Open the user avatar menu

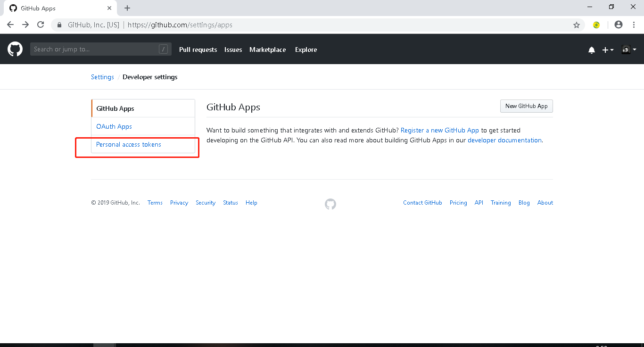coord(629,50)
